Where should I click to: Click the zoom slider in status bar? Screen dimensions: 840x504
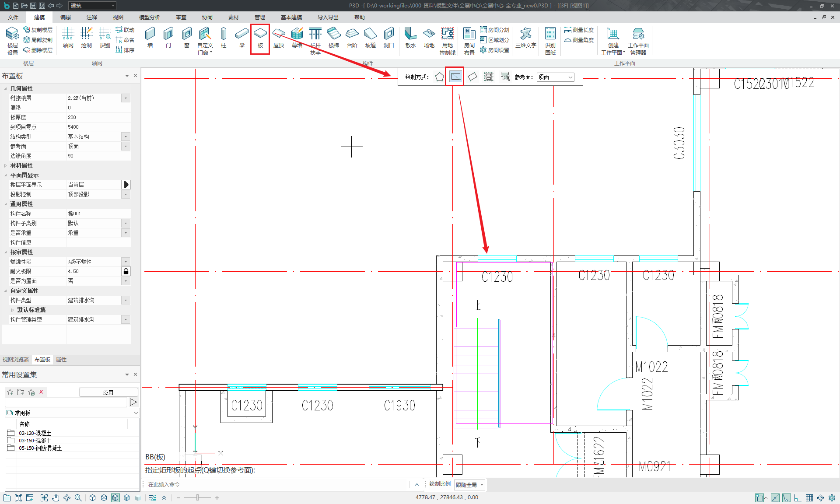pos(198,498)
